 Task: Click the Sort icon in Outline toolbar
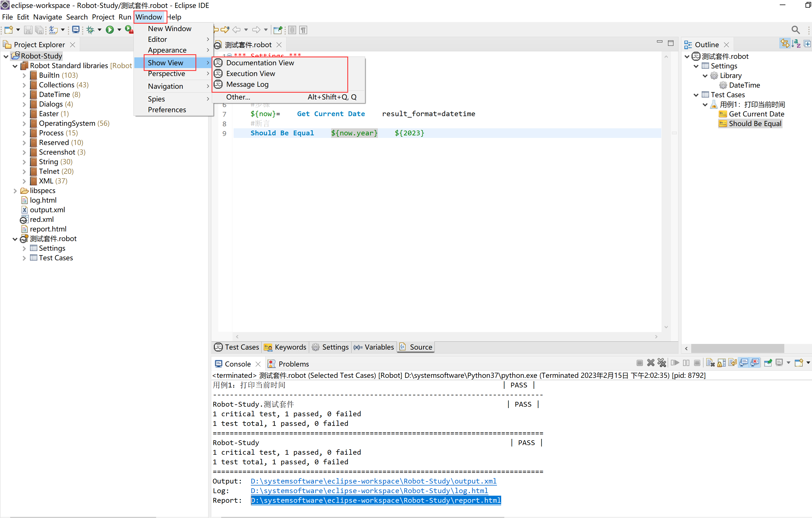[796, 44]
